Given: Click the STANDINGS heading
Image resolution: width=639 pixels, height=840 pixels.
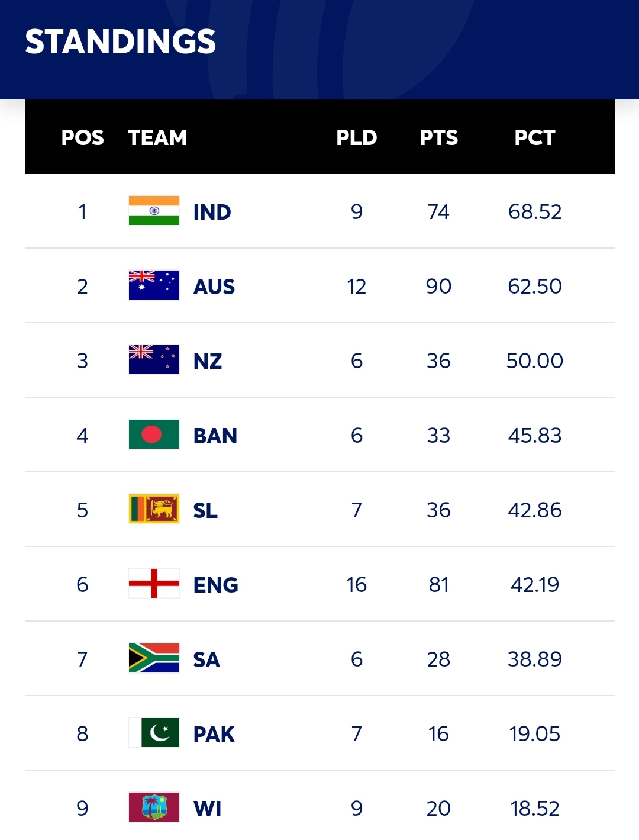Looking at the screenshot, I should click(121, 41).
